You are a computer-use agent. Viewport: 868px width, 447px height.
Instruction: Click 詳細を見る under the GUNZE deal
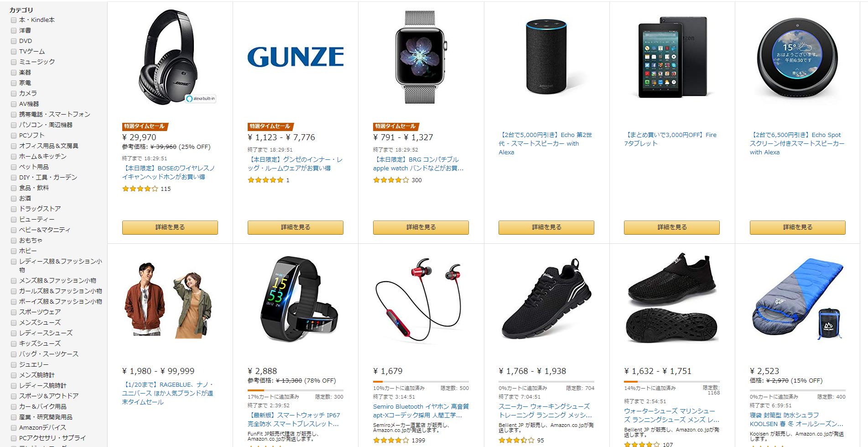coord(296,227)
